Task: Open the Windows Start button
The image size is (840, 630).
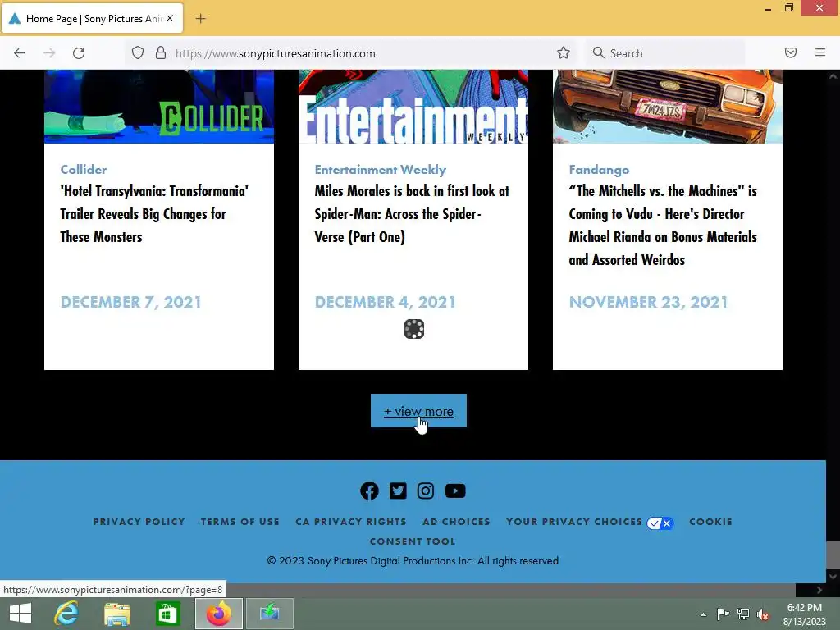Action: click(21, 614)
